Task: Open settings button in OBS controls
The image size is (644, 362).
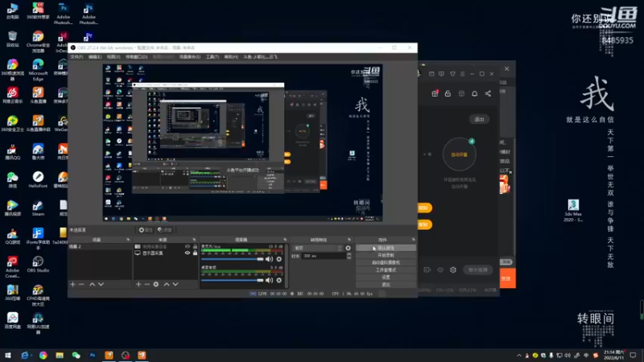Action: point(386,278)
